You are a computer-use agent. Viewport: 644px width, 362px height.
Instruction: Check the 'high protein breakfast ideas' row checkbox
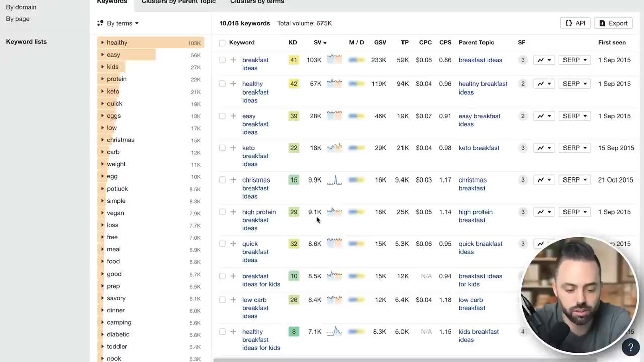coord(222,212)
